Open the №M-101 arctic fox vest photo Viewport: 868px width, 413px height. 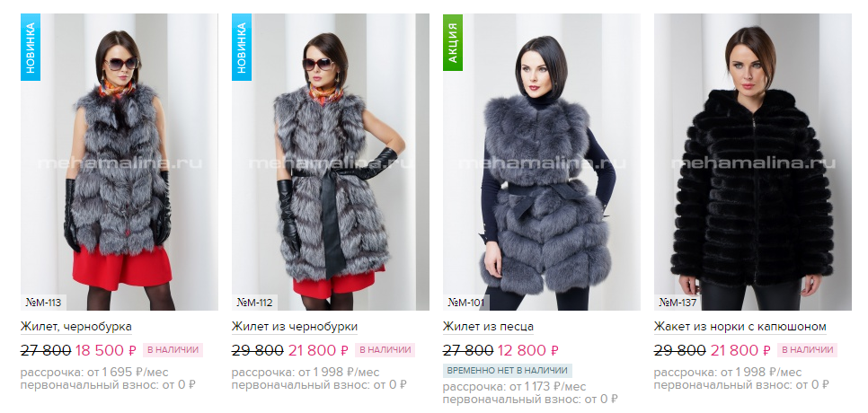pyautogui.click(x=542, y=162)
